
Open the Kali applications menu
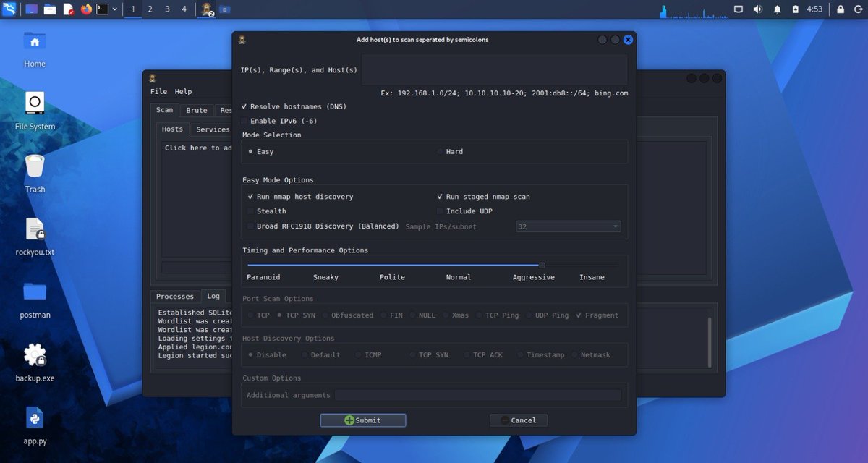[x=9, y=9]
